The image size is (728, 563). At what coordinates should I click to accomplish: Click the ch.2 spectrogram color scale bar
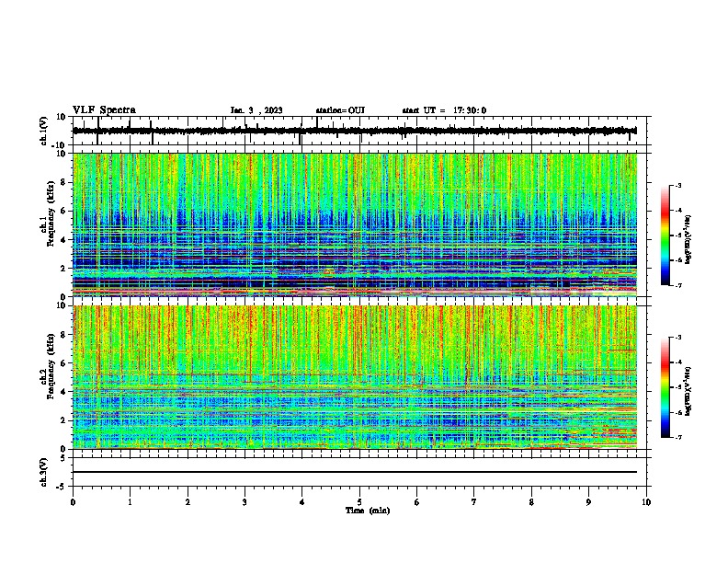click(x=665, y=387)
